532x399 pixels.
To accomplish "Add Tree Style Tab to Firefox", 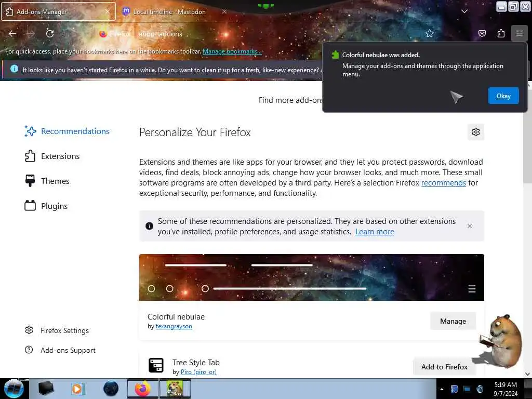I will [444, 367].
